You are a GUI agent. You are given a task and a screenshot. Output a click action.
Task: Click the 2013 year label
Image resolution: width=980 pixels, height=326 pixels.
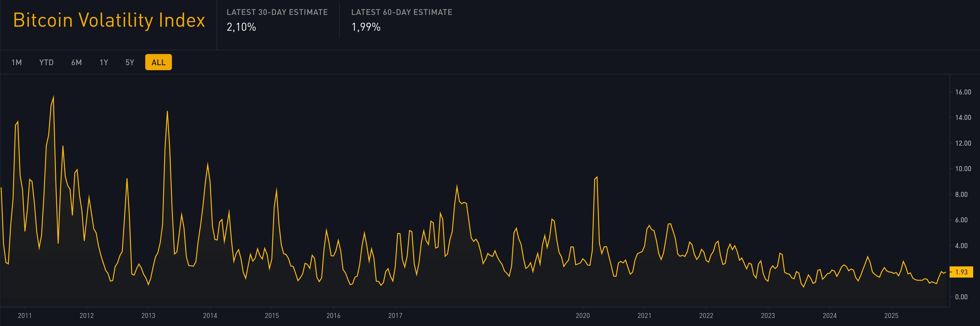[148, 316]
